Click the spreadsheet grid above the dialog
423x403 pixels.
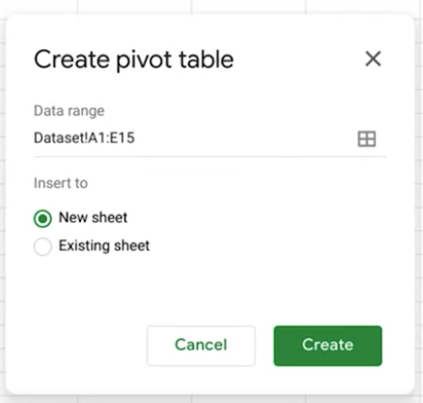pos(211,6)
